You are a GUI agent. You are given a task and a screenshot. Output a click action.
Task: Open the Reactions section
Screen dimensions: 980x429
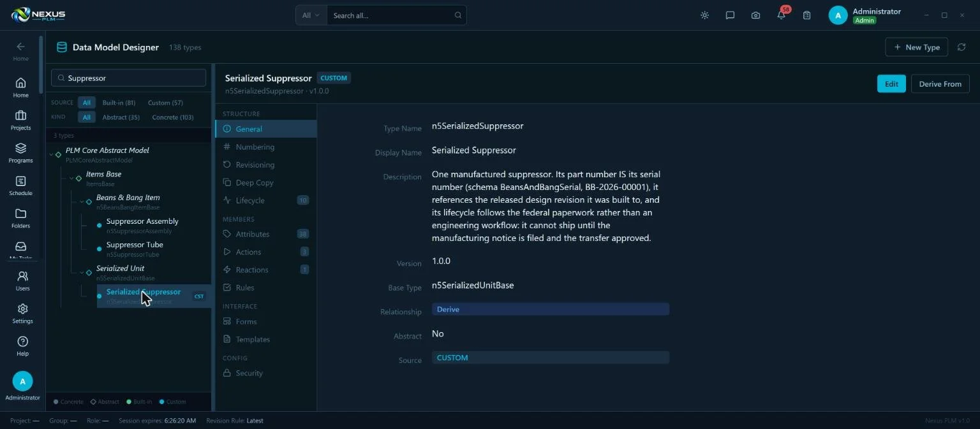(266, 270)
